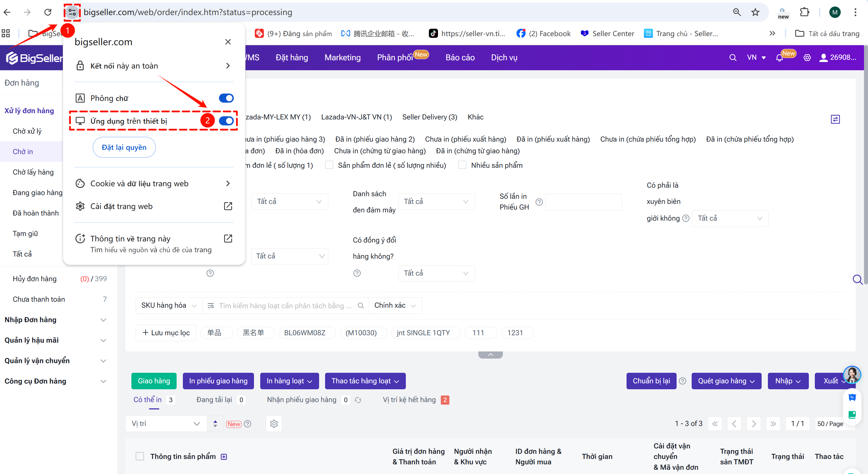Open column settings gear beside Vị trí
Viewport: 868px width, 474px height.
tap(274, 424)
